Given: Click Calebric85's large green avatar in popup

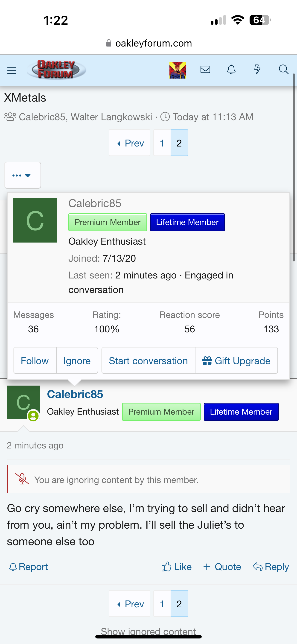Looking at the screenshot, I should pos(35,220).
